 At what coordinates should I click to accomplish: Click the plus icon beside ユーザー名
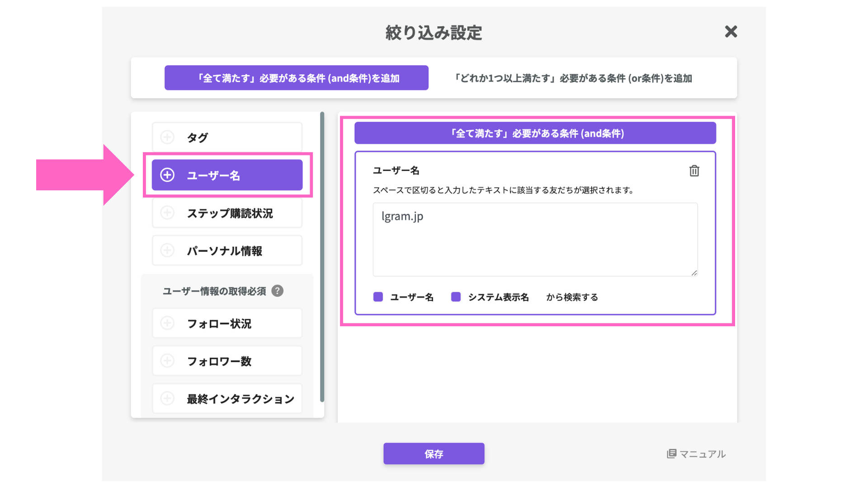point(167,175)
